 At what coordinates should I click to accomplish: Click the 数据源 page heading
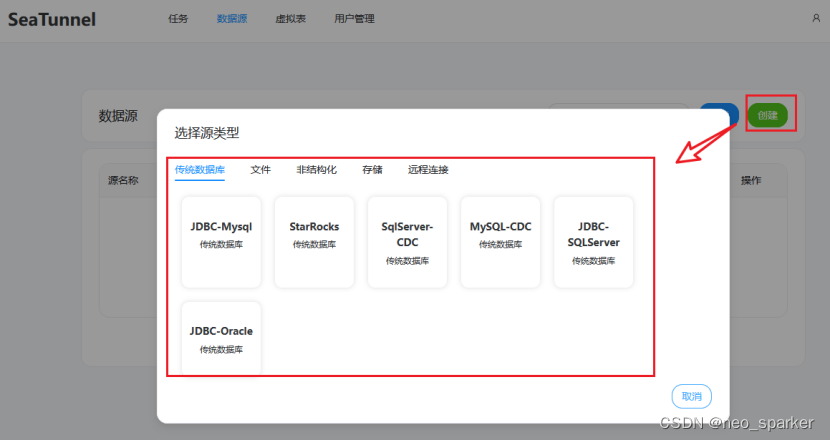click(x=118, y=116)
